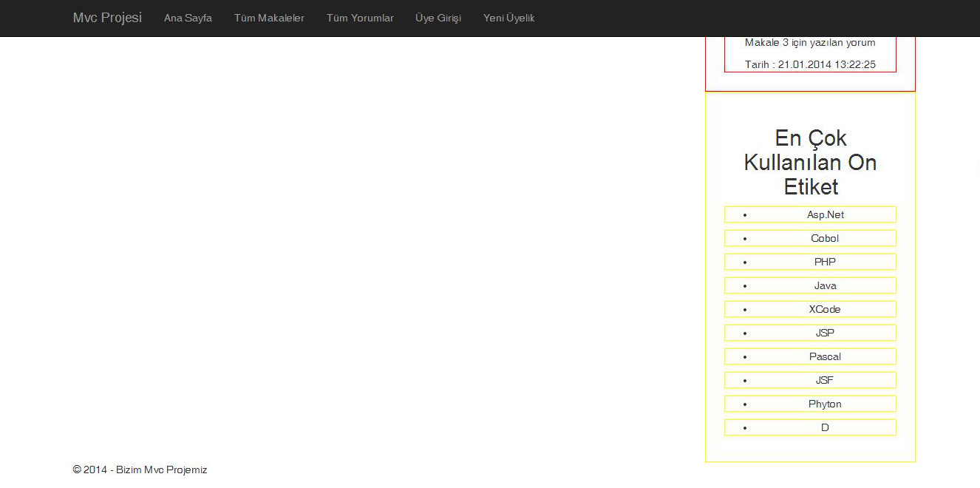Click the Mvc Projesi brand link

point(107,18)
